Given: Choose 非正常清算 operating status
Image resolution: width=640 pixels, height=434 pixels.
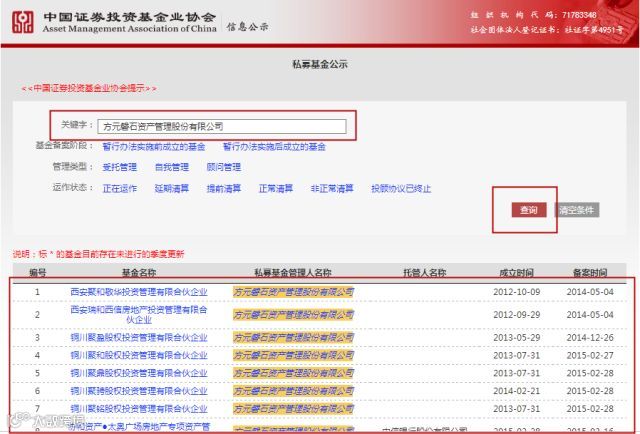Looking at the screenshot, I should coord(332,188).
